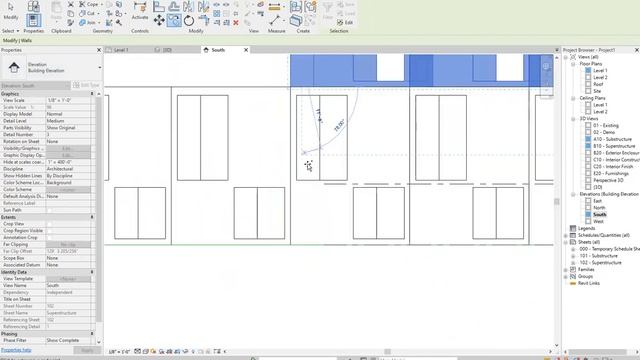Select the Copy tool in Modify panel
Image resolution: width=640 pixels, height=360 pixels.
coord(174,20)
